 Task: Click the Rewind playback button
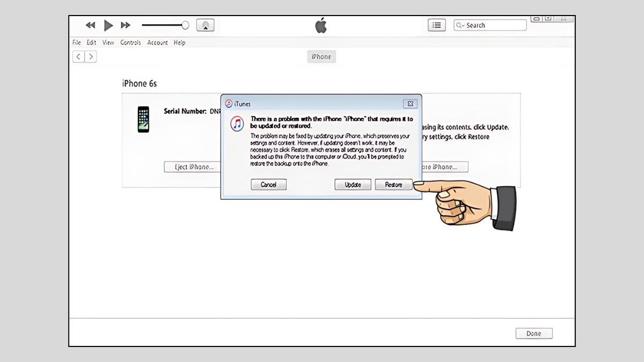coord(90,25)
